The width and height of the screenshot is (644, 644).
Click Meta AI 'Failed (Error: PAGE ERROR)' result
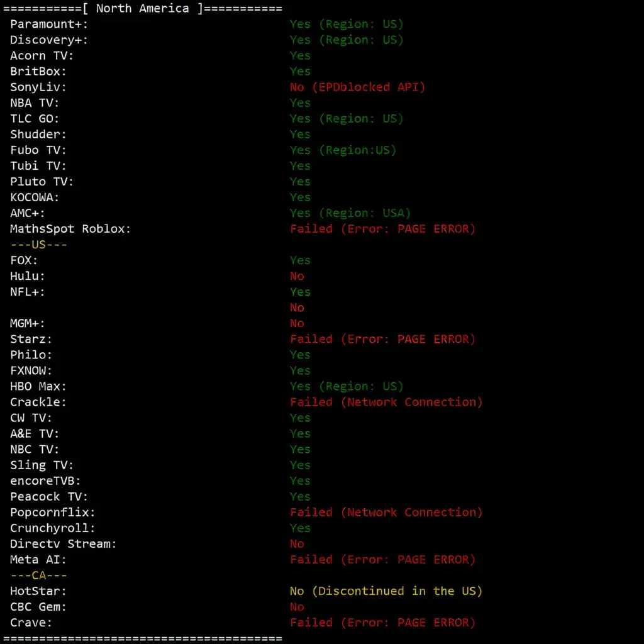click(382, 560)
